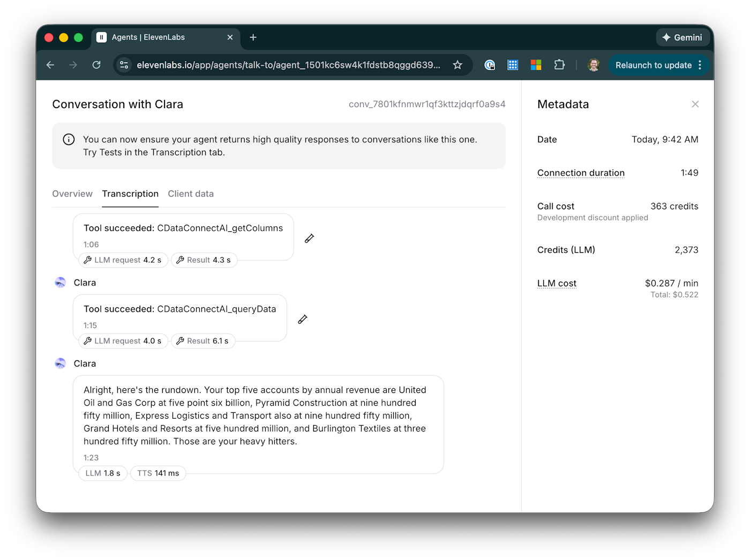
Task: Click Relaunch to update button
Action: click(653, 65)
